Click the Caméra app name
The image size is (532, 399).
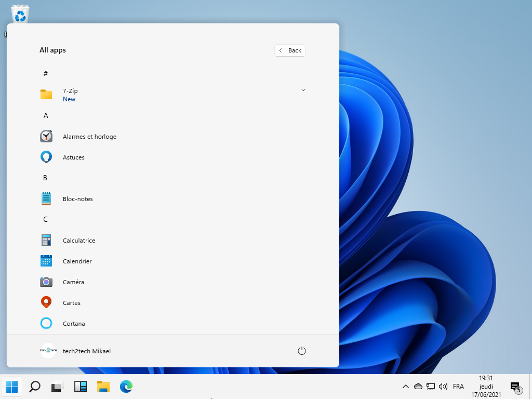coord(73,282)
